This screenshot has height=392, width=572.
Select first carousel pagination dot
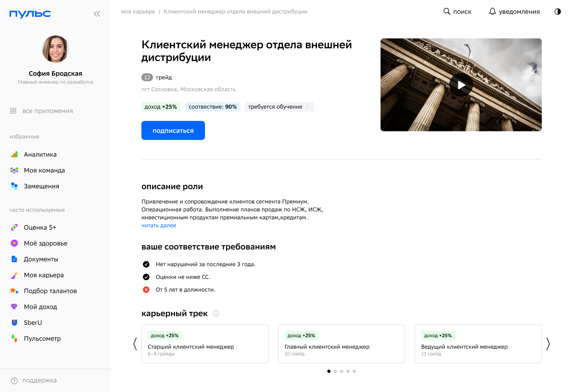click(329, 371)
